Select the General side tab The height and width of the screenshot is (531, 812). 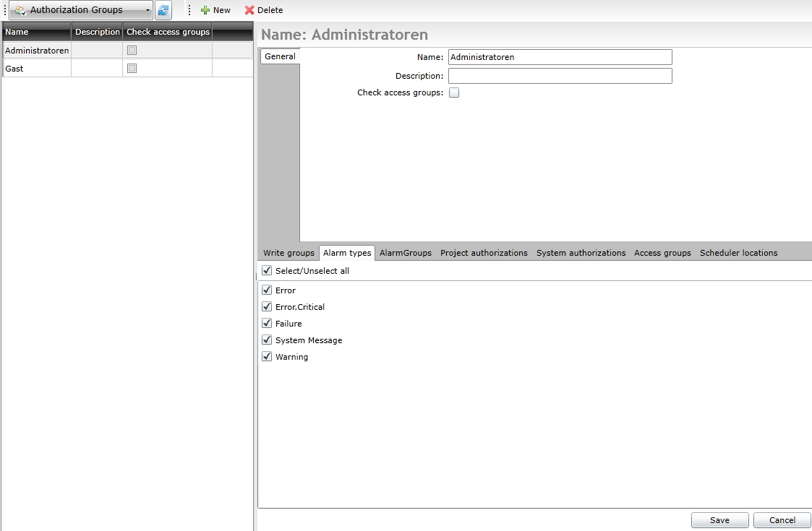point(280,56)
